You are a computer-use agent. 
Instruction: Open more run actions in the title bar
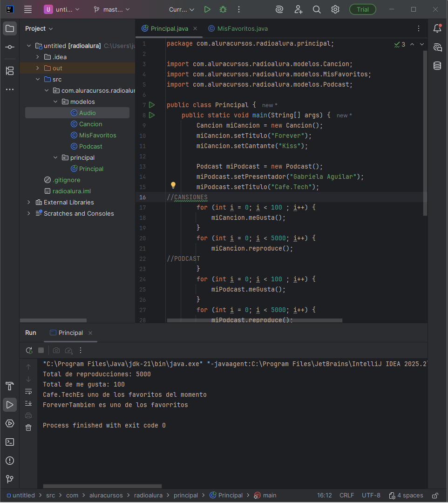point(238,9)
